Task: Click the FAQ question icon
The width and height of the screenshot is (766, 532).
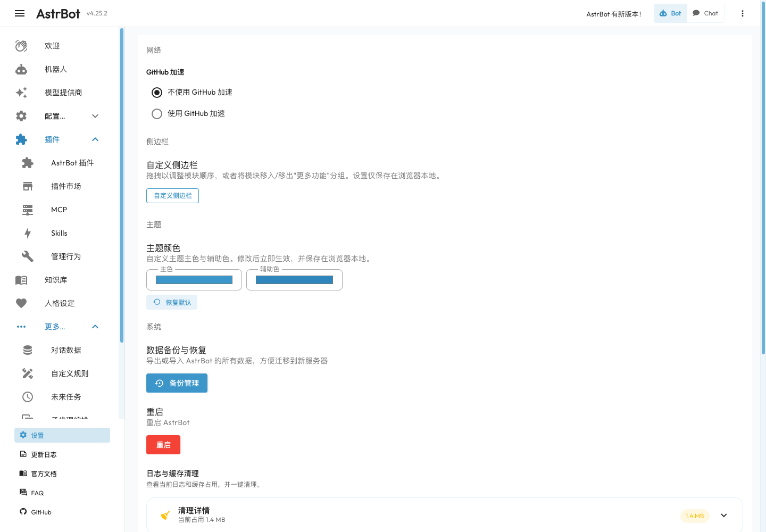Action: 23,493
